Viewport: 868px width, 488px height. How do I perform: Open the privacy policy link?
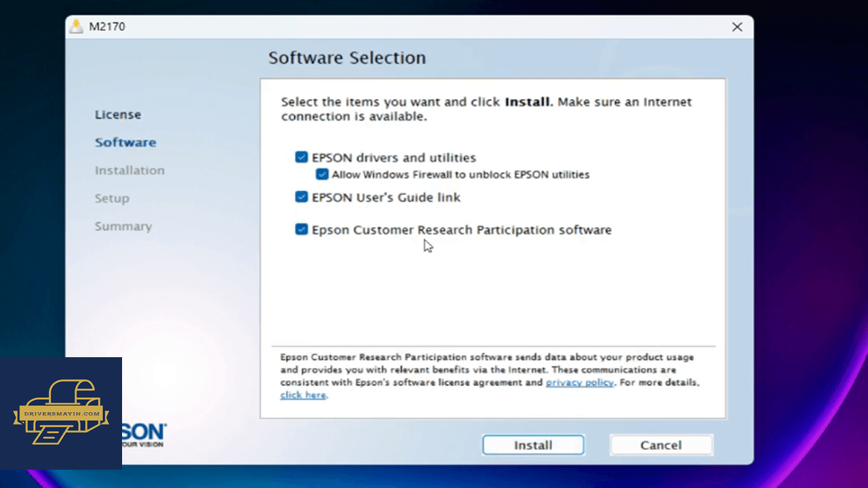tap(580, 382)
